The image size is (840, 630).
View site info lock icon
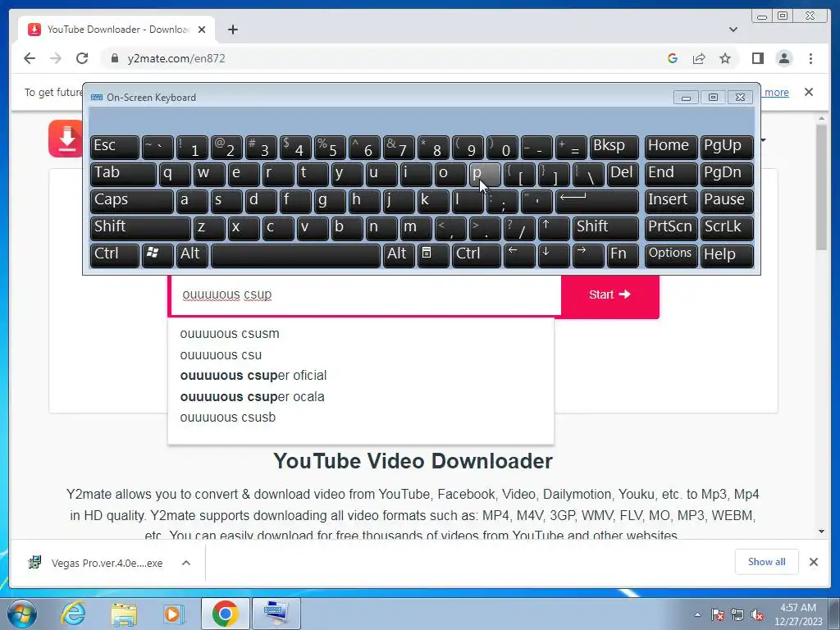(x=114, y=58)
